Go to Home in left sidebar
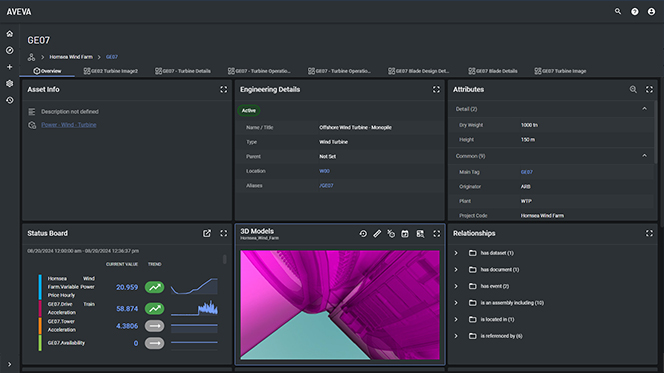 coord(10,33)
